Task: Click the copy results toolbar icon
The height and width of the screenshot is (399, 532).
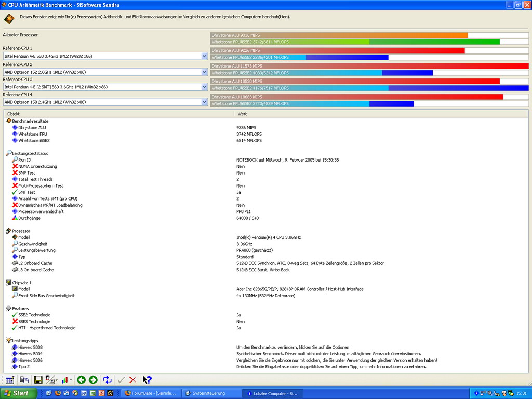Action: coord(24,380)
